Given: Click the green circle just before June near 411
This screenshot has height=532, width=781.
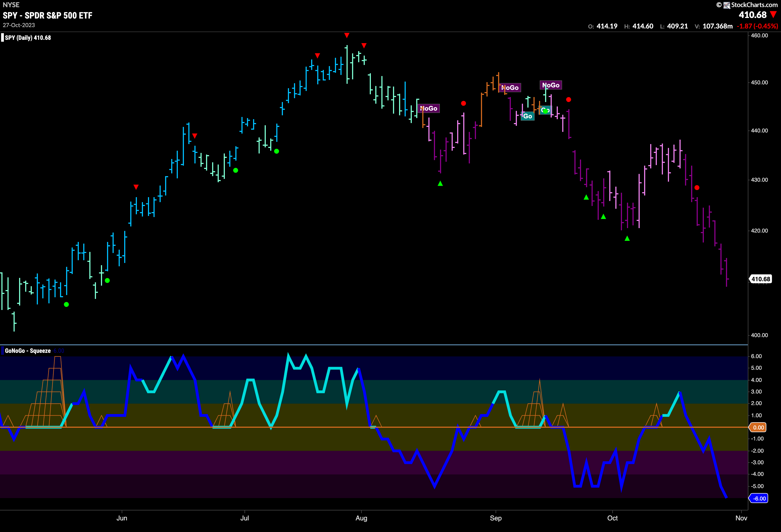Looking at the screenshot, I should [x=107, y=280].
